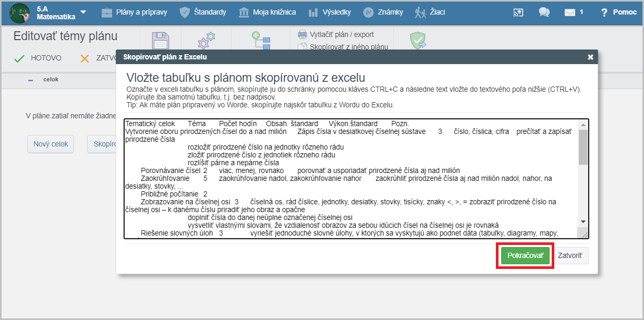
Task: Click the add hierarchy structure icon
Action: tap(261, 41)
